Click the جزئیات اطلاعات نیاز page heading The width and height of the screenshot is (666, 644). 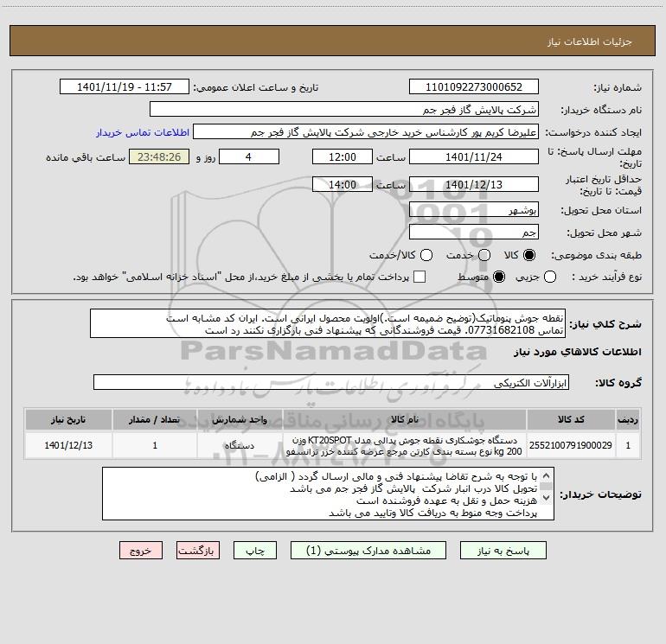589,41
